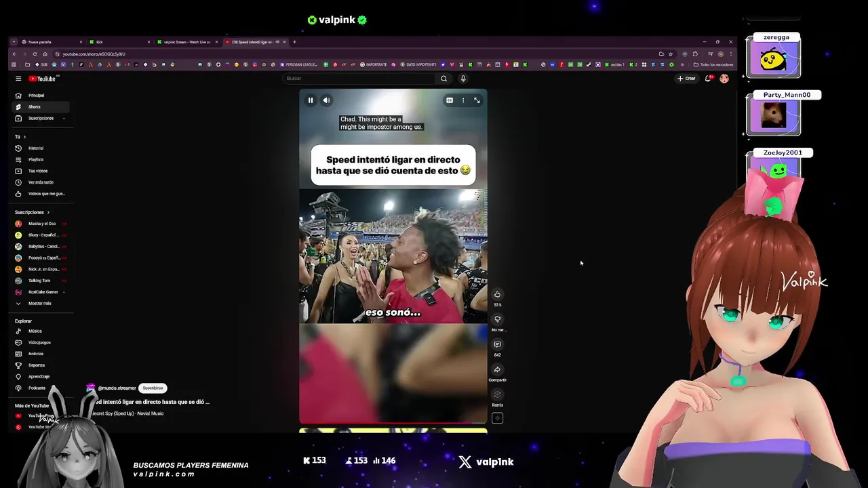The width and height of the screenshot is (868, 488).
Task: Open Suscripciones in the sidebar
Action: (x=41, y=119)
